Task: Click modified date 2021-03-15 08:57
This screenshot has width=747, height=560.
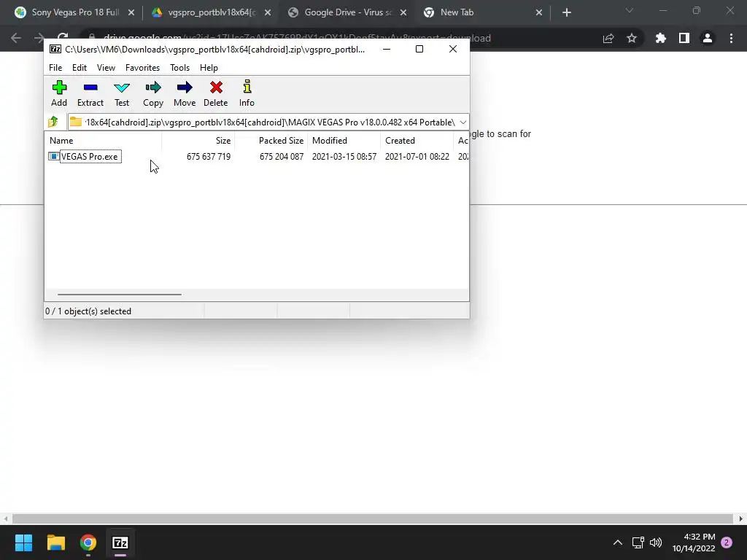Action: pos(344,157)
